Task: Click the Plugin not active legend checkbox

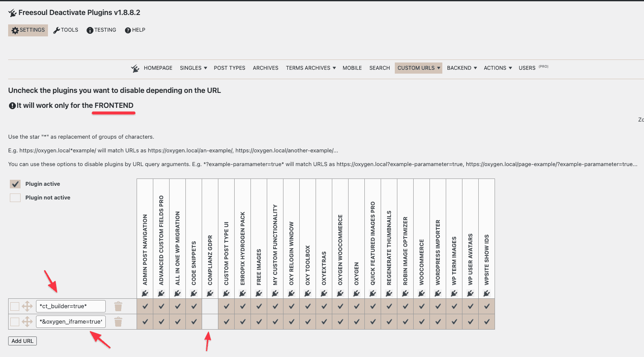Action: [x=15, y=198]
